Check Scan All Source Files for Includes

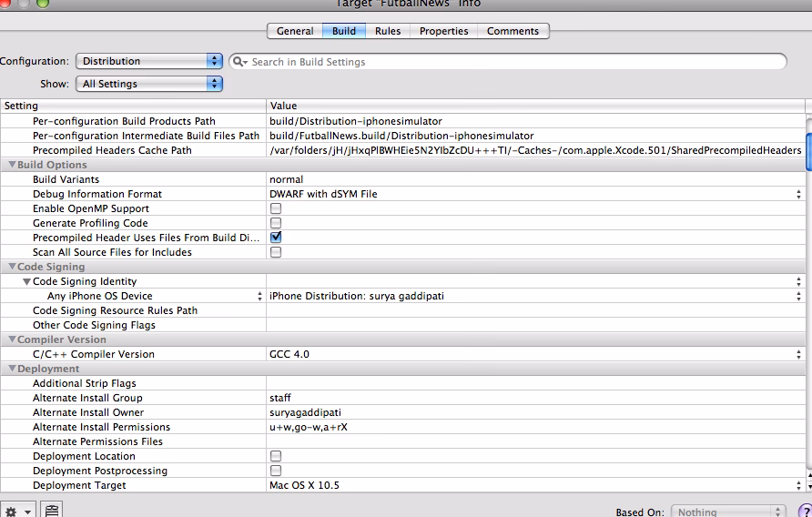276,252
